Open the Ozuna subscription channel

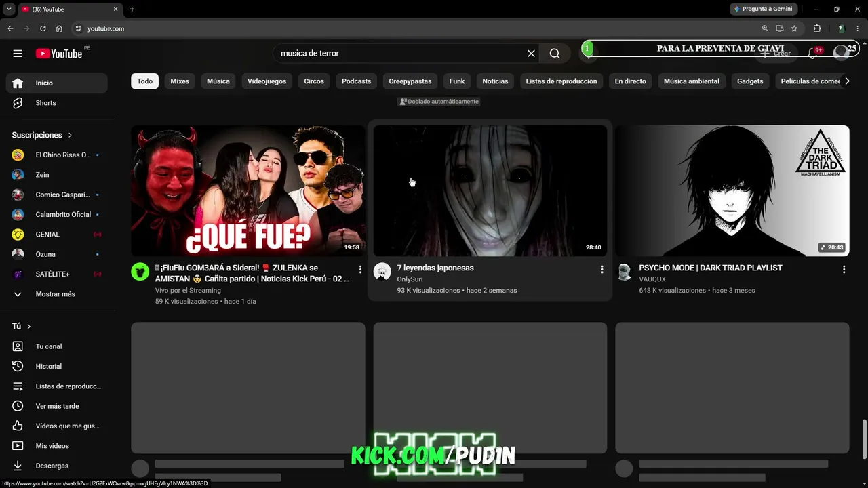(x=57, y=254)
